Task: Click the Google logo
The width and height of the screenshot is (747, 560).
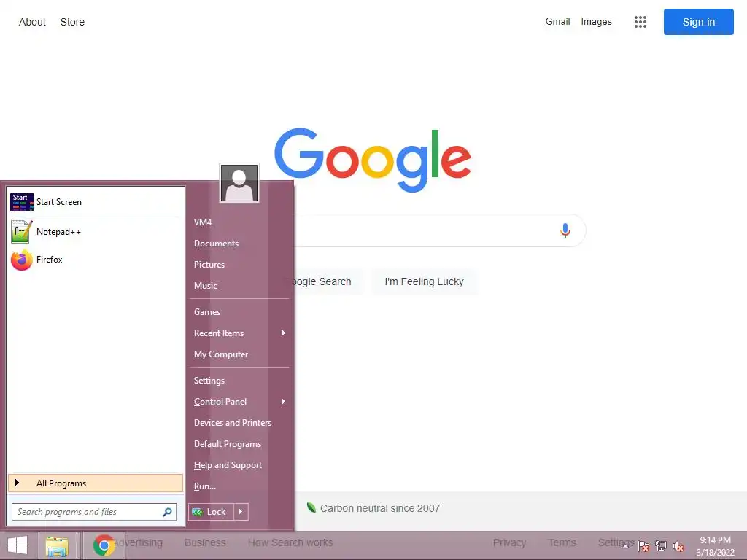Action: pyautogui.click(x=373, y=159)
